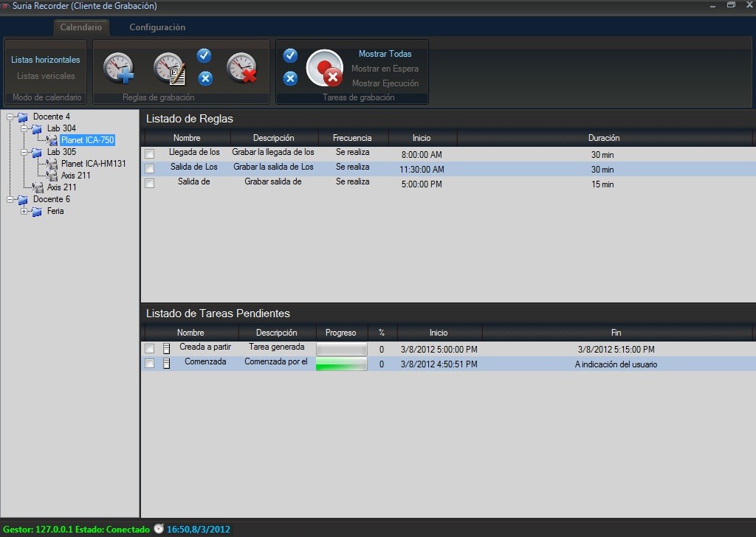Check the box for the 'Llegada de los' rule
This screenshot has width=756, height=537.
pos(150,153)
